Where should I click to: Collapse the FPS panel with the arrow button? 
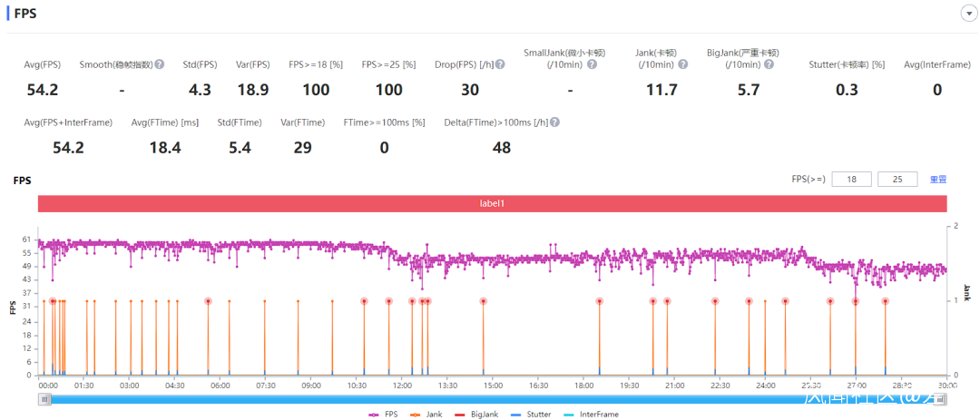pyautogui.click(x=969, y=15)
